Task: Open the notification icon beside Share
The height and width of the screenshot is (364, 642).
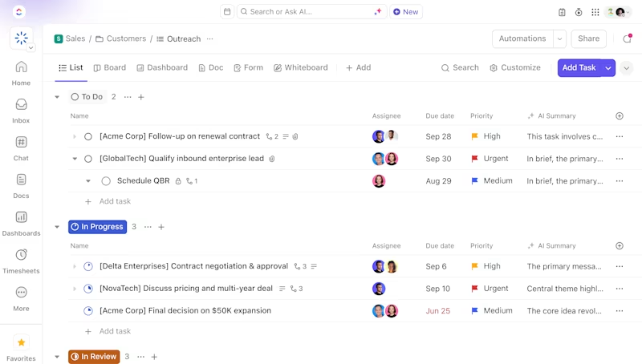Action: point(627,38)
